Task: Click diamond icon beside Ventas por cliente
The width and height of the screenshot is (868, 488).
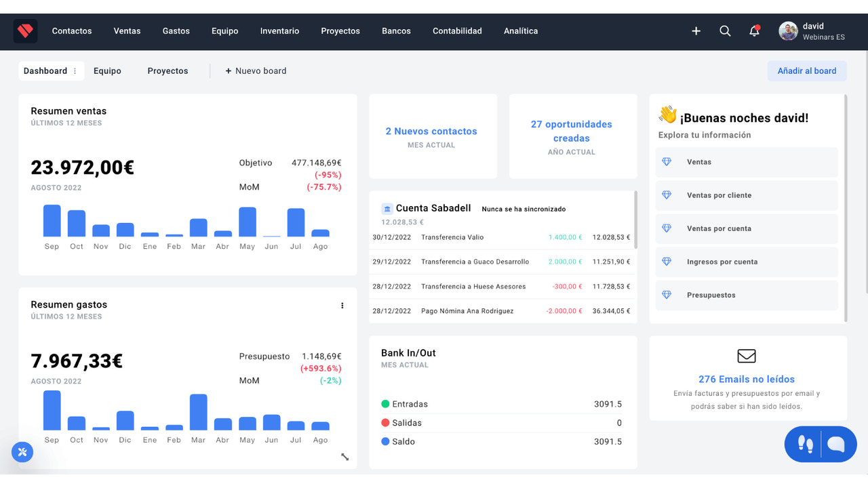Action: pos(667,195)
